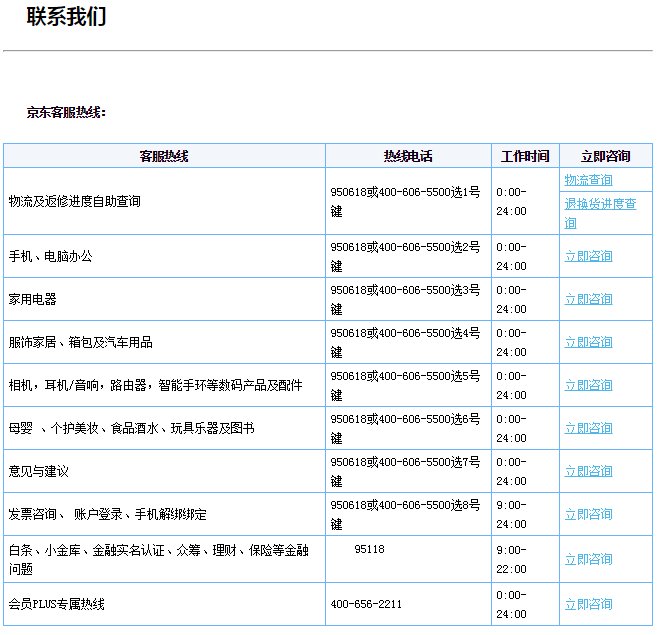
Task: Click the 京东客服热线 section title
Action: [66, 112]
